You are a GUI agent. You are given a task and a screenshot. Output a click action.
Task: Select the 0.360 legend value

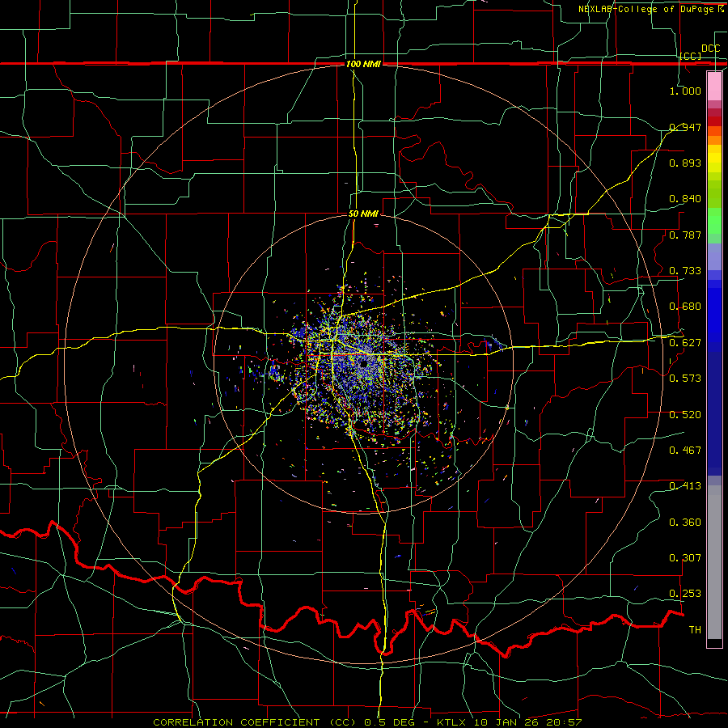pyautogui.click(x=685, y=523)
